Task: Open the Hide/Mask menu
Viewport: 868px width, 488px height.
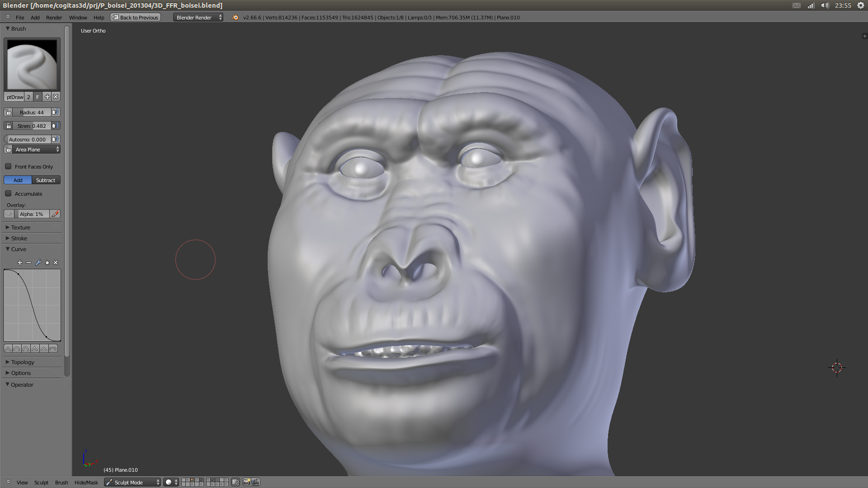Action: tap(86, 482)
